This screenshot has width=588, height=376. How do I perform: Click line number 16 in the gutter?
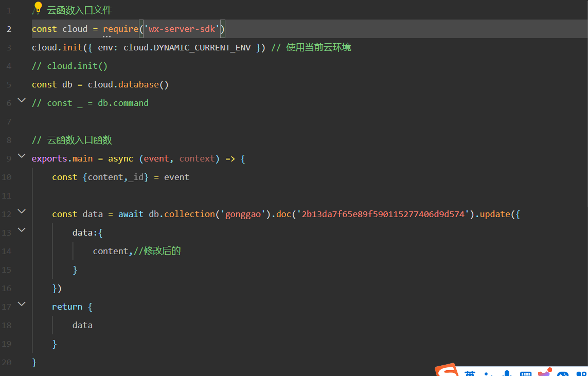7,288
